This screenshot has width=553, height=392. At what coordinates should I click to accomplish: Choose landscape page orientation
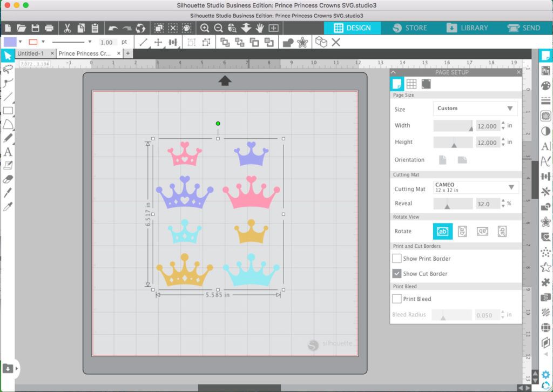[x=462, y=160]
